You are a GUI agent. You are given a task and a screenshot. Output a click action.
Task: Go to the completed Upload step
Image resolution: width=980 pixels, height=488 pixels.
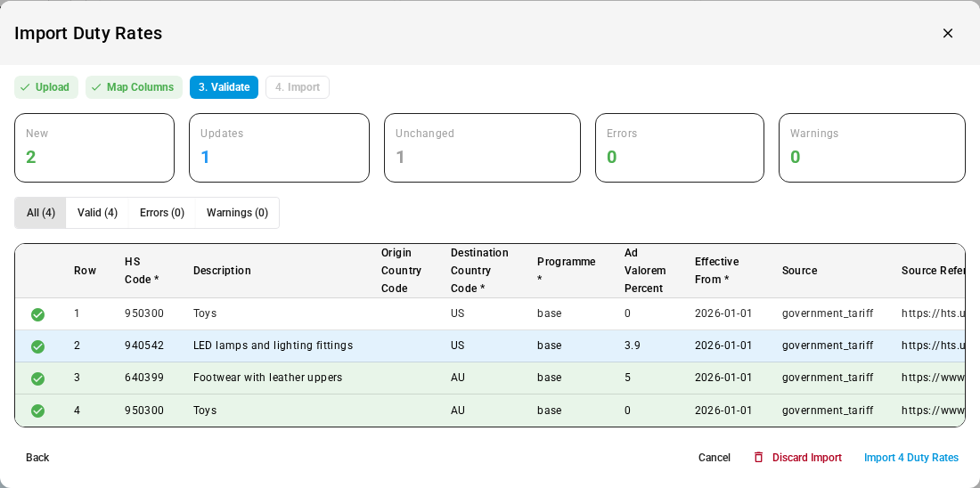point(46,87)
